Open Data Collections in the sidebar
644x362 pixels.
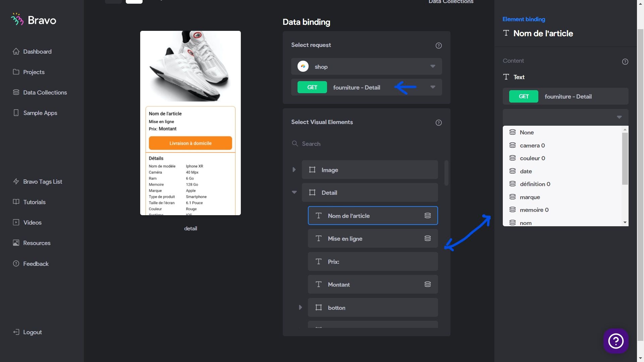coord(45,93)
